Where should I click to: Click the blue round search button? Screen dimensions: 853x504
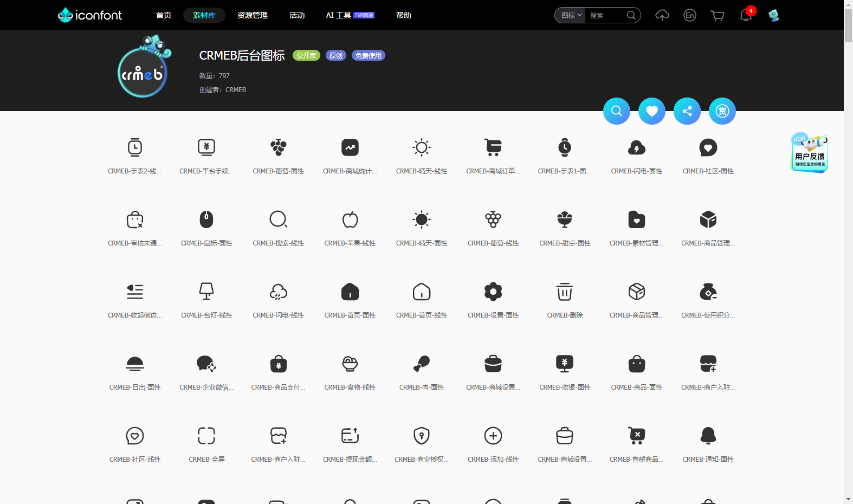click(617, 111)
